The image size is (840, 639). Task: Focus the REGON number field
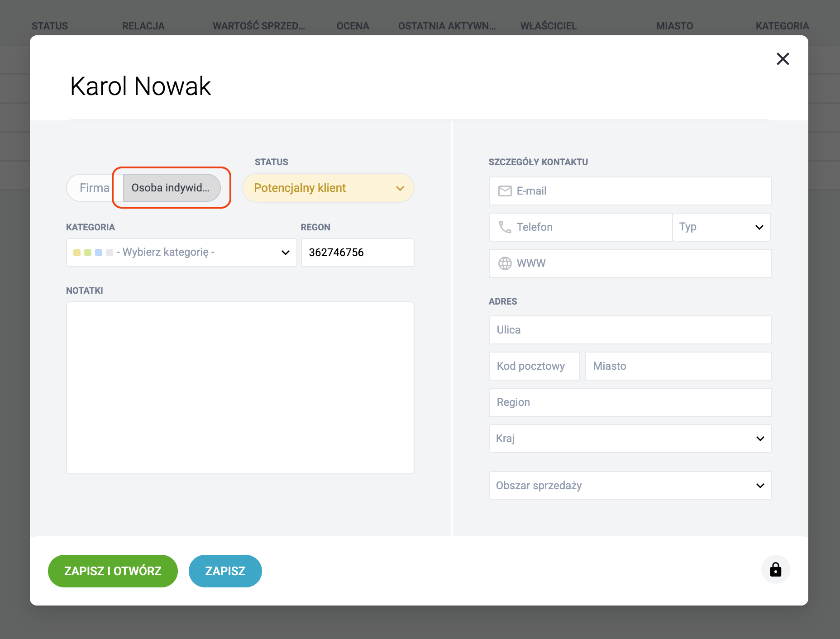(358, 253)
